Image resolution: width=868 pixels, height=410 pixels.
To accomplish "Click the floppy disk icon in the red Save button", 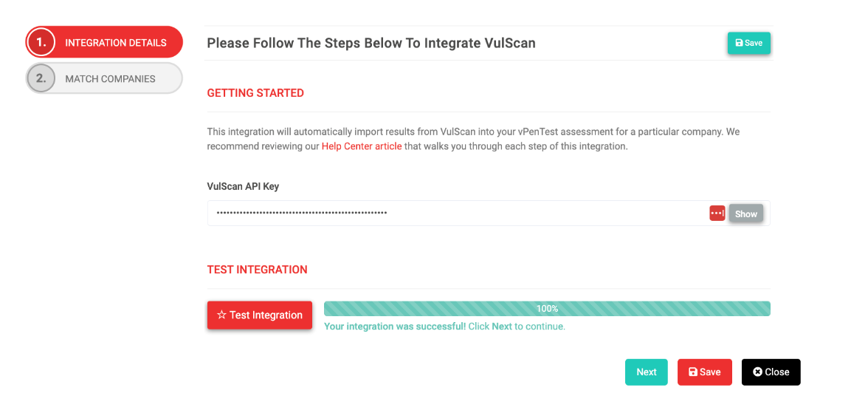I will [x=693, y=372].
